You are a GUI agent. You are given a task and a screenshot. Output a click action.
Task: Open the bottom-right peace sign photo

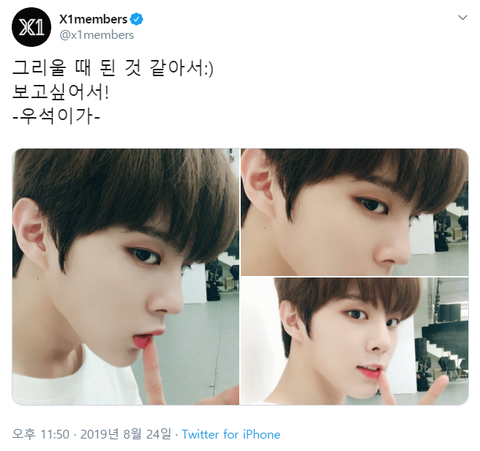355,341
